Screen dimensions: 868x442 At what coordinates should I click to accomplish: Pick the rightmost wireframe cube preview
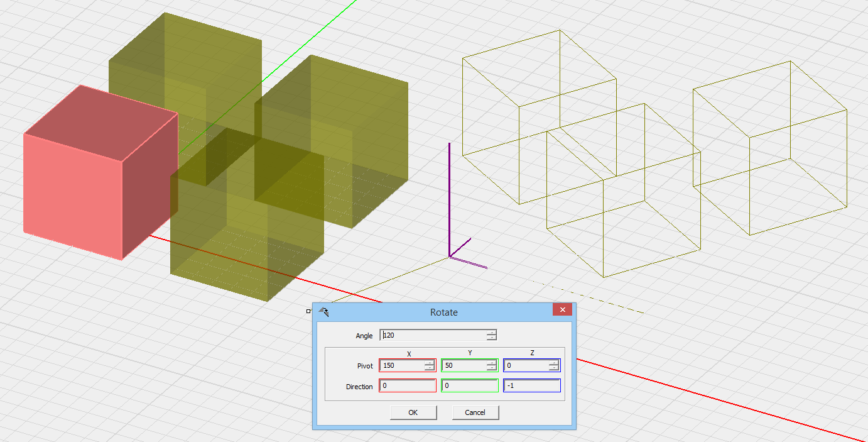click(x=769, y=148)
